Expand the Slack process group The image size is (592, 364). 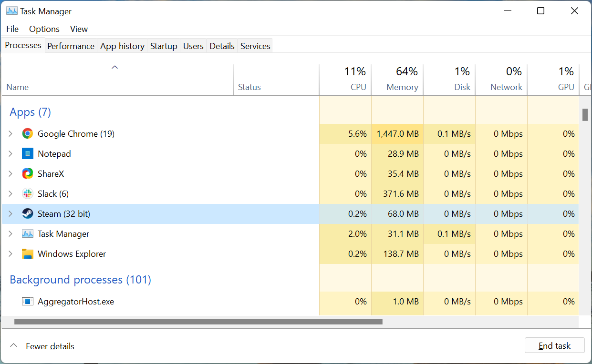pos(10,194)
